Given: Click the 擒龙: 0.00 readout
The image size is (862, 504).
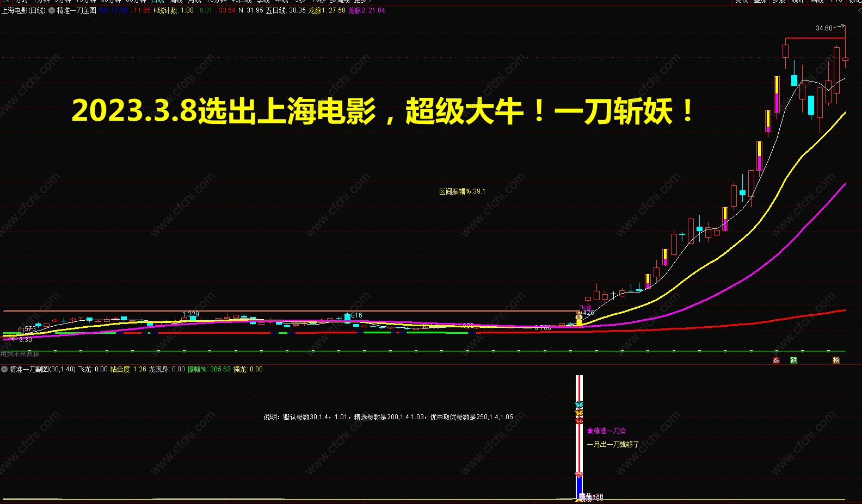Looking at the screenshot, I should [x=248, y=369].
